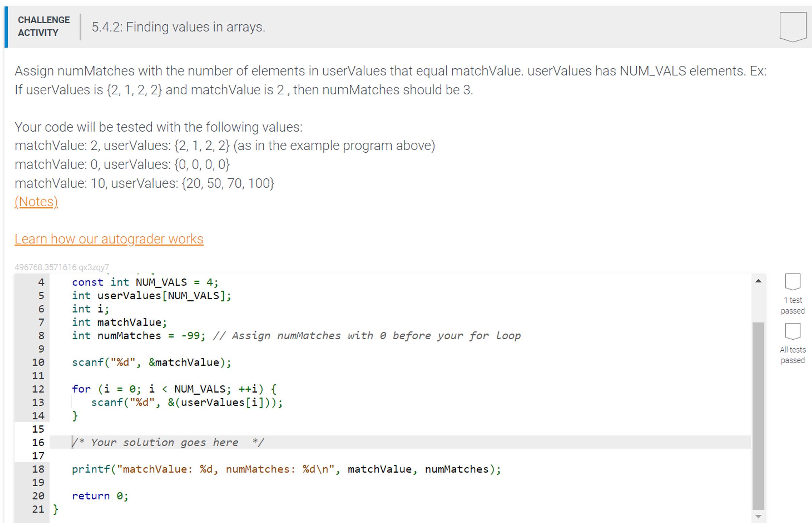Click the '1 test passed' status badge

click(792, 282)
